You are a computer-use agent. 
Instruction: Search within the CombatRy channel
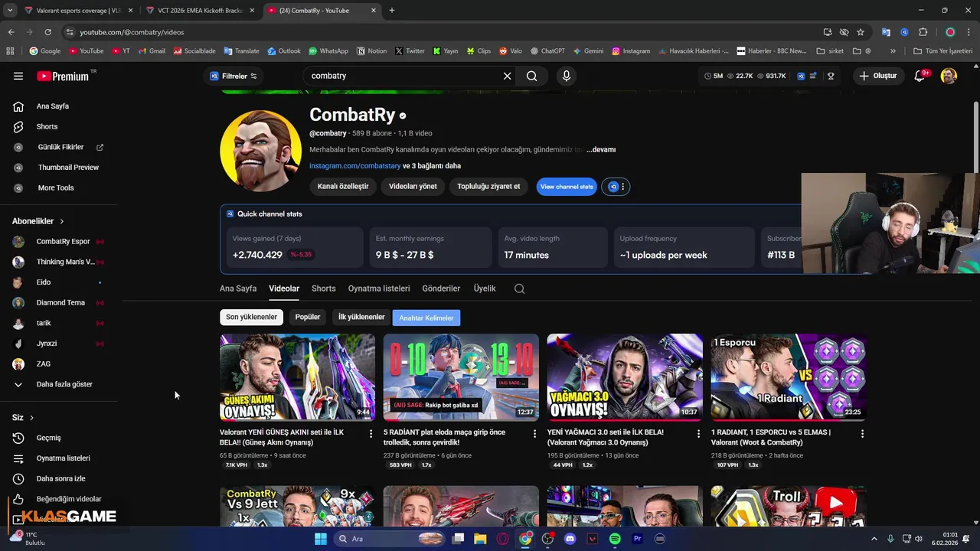tap(519, 289)
